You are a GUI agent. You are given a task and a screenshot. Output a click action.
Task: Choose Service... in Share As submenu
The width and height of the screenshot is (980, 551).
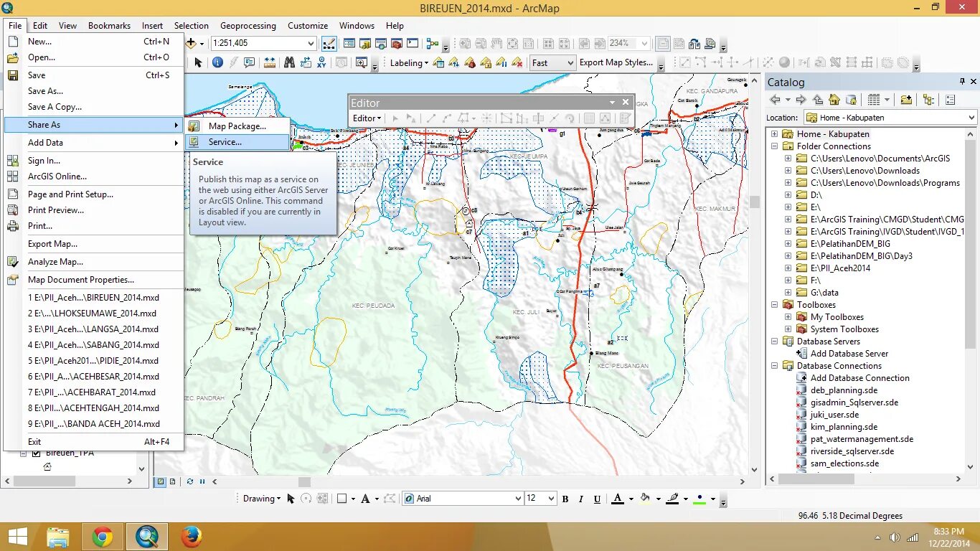pyautogui.click(x=237, y=142)
